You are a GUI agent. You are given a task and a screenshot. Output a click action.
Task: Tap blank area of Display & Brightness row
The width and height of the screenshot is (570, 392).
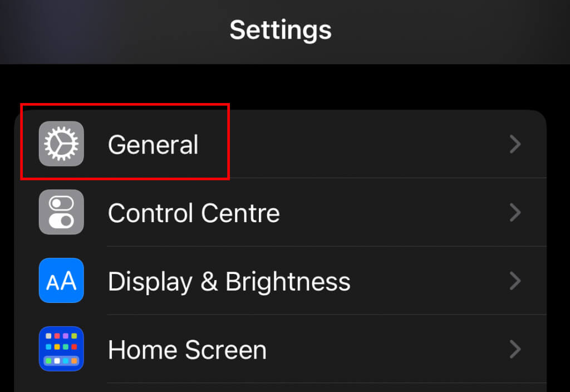tap(429, 281)
